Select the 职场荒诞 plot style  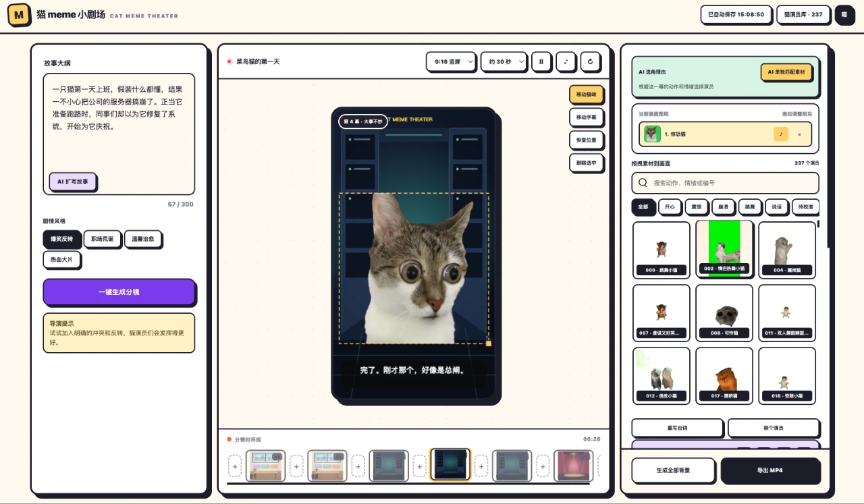(103, 239)
